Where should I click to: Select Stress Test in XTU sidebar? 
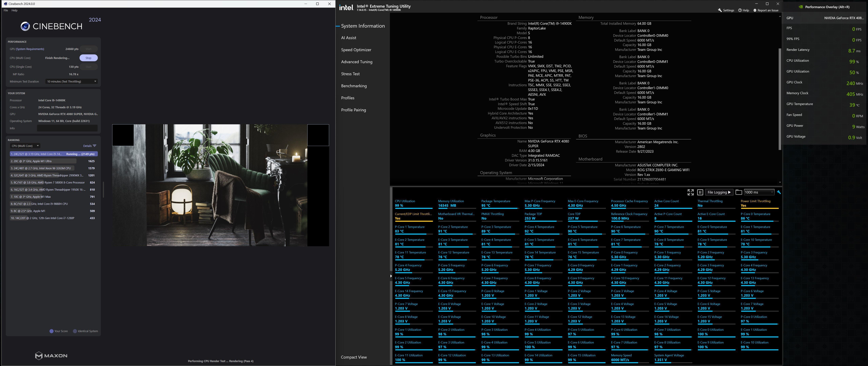[350, 74]
